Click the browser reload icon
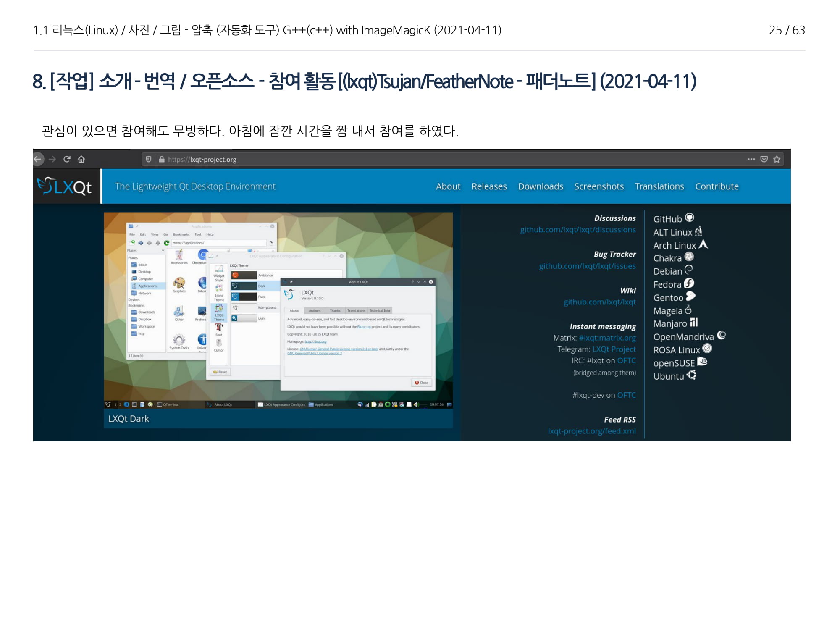 click(67, 159)
